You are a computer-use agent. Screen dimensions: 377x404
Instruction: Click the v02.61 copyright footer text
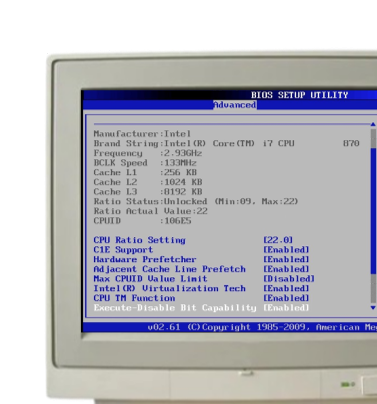(x=262, y=327)
